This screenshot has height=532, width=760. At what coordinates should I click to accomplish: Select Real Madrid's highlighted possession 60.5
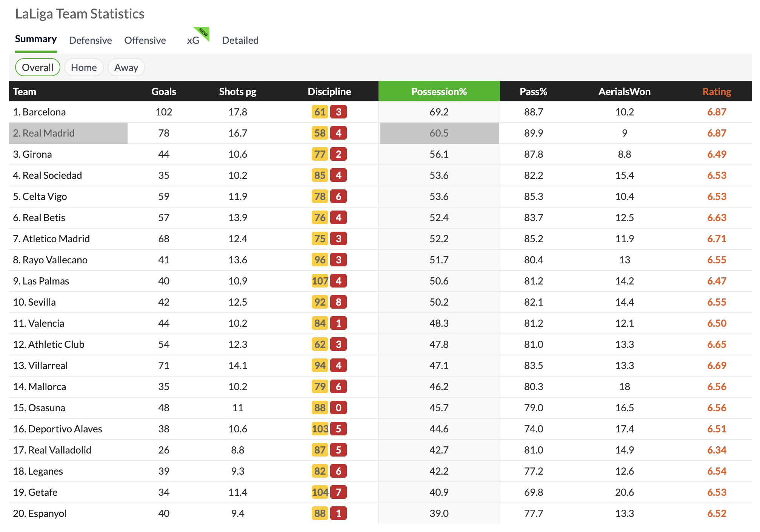pyautogui.click(x=439, y=133)
